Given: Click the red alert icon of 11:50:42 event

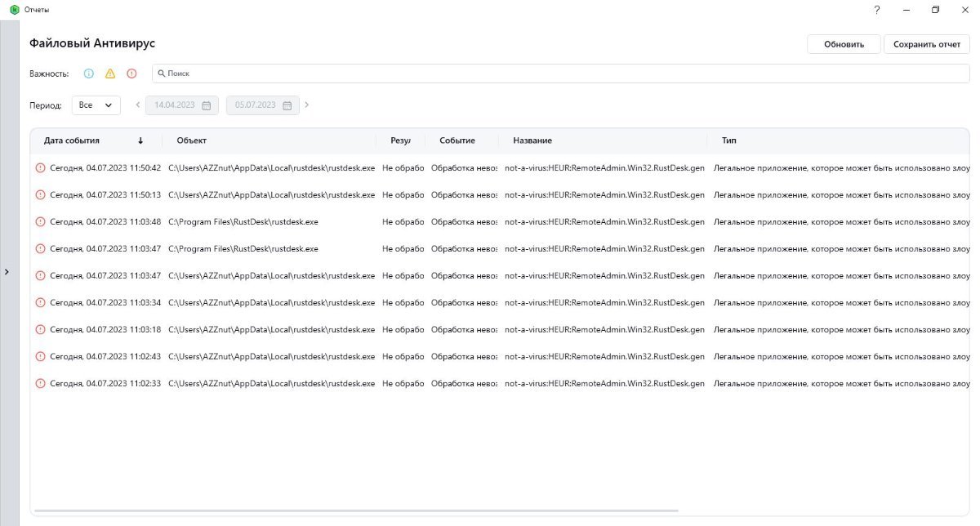Looking at the screenshot, I should pos(40,168).
